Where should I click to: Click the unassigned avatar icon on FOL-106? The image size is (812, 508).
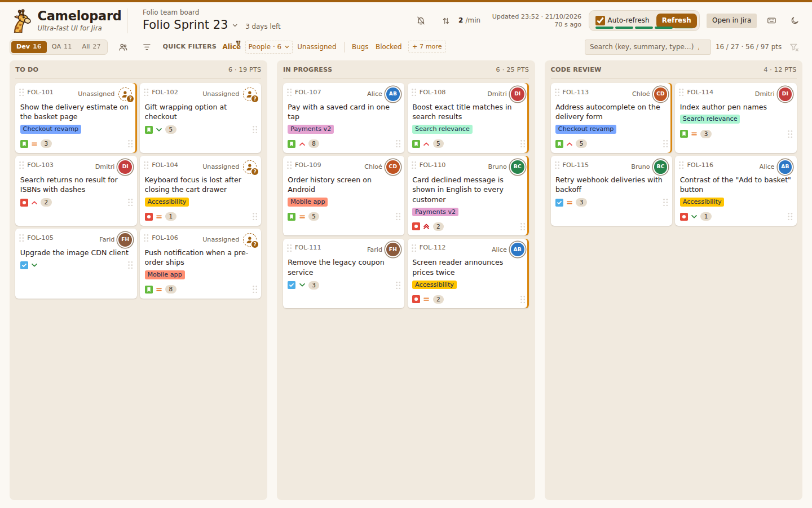pyautogui.click(x=250, y=240)
